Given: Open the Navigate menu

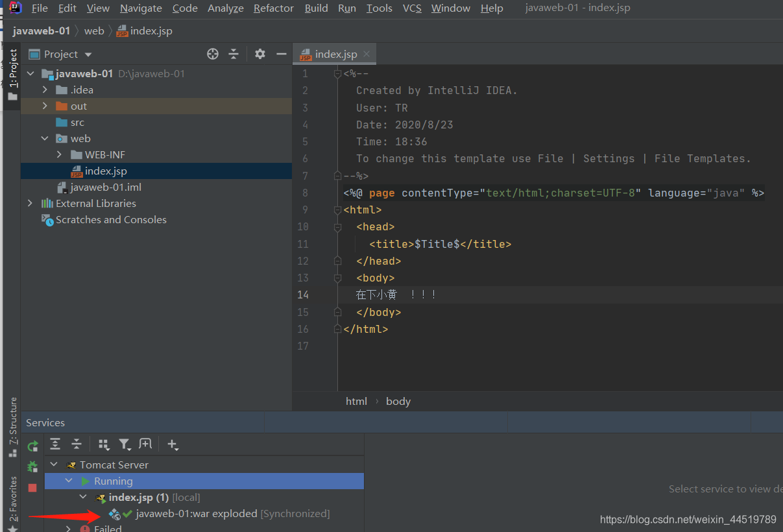Looking at the screenshot, I should coord(141,8).
